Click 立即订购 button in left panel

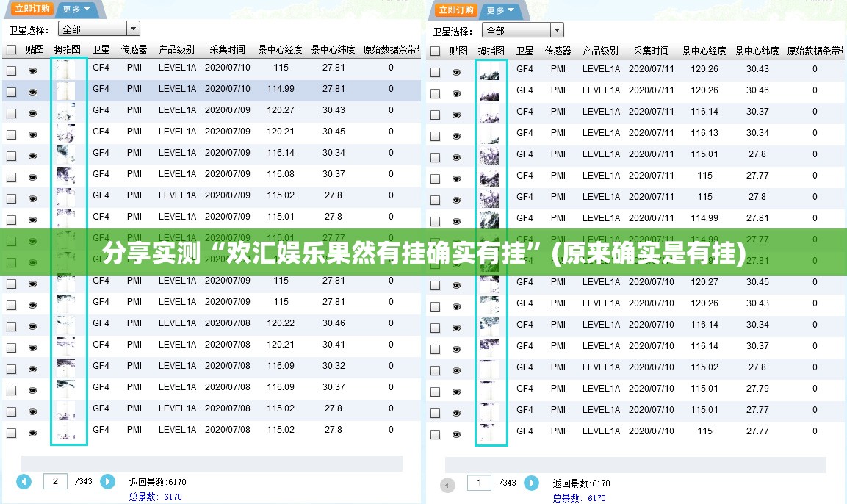32,9
